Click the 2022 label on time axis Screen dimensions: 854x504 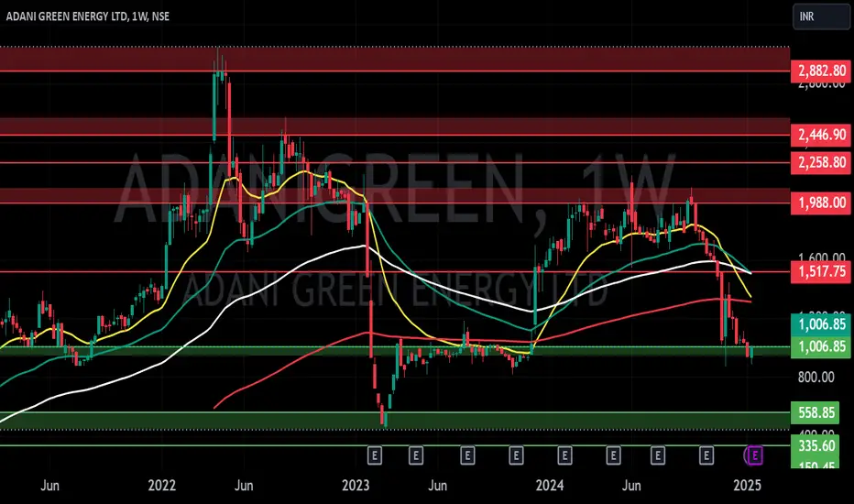point(162,485)
